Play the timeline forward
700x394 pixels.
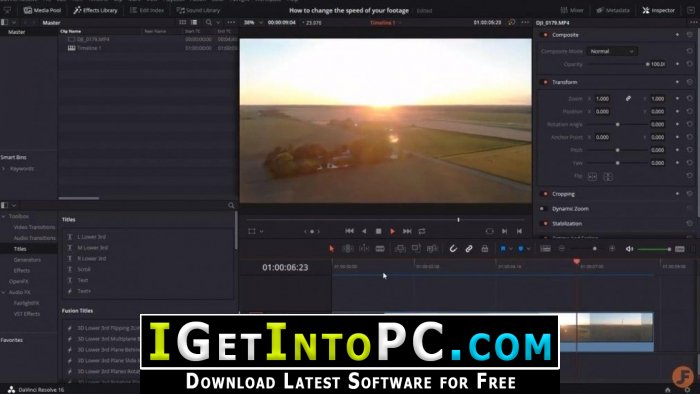392,231
